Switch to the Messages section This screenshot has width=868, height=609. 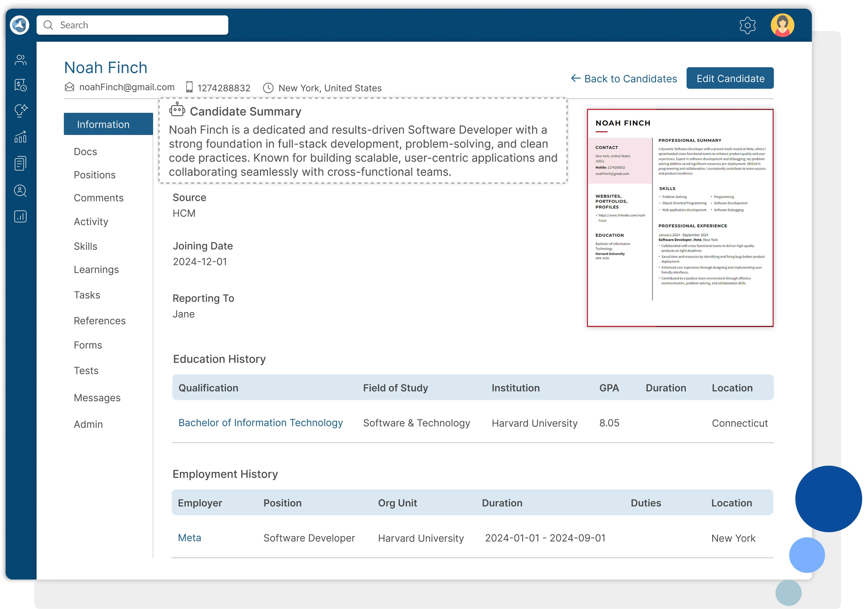click(97, 397)
